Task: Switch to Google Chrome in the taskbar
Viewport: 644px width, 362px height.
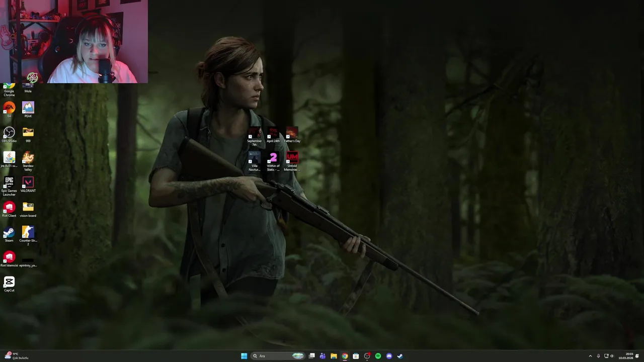Action: (x=345, y=356)
